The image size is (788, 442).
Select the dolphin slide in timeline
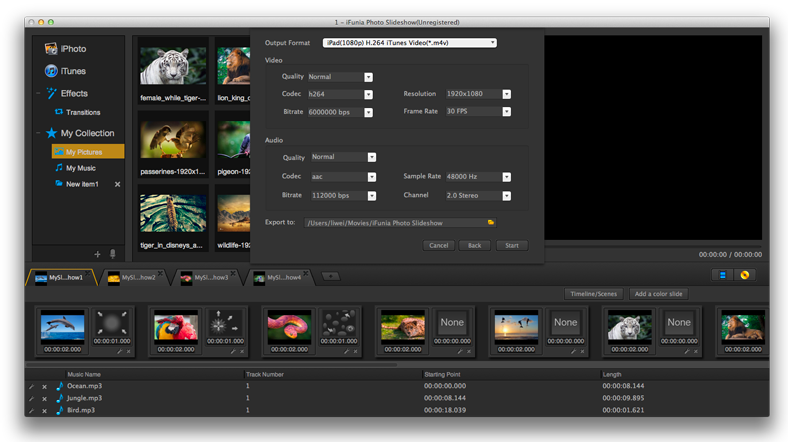click(x=62, y=327)
